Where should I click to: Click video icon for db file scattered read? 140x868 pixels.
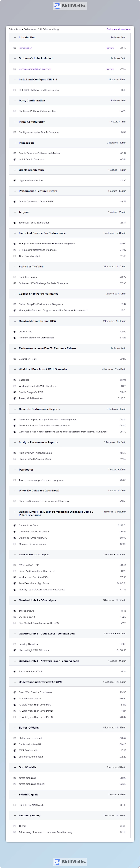(x=14, y=738)
